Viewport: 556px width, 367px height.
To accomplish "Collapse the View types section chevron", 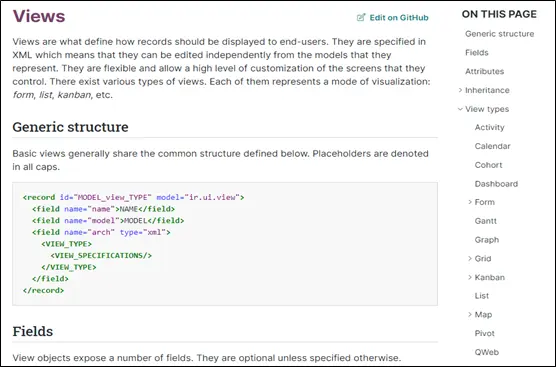I will tap(460, 109).
